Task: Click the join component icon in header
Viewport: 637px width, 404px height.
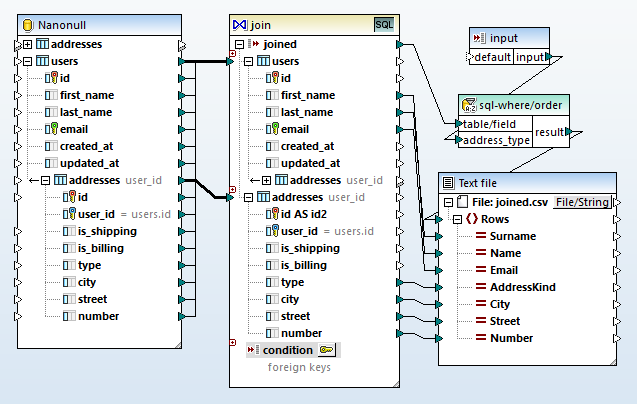Action: pyautogui.click(x=239, y=23)
